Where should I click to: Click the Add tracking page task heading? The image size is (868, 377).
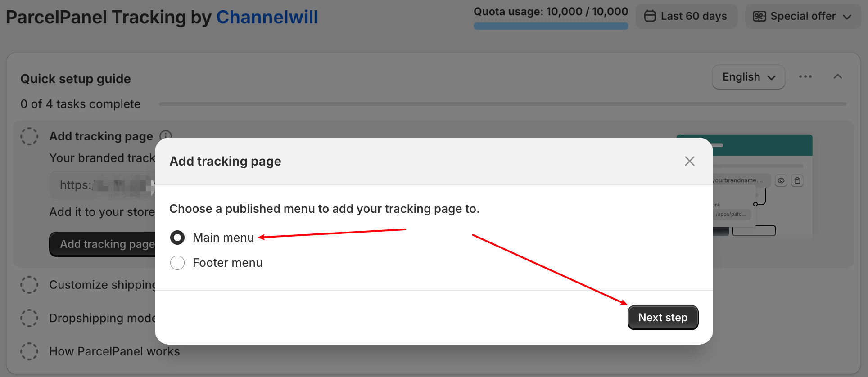[x=101, y=136]
